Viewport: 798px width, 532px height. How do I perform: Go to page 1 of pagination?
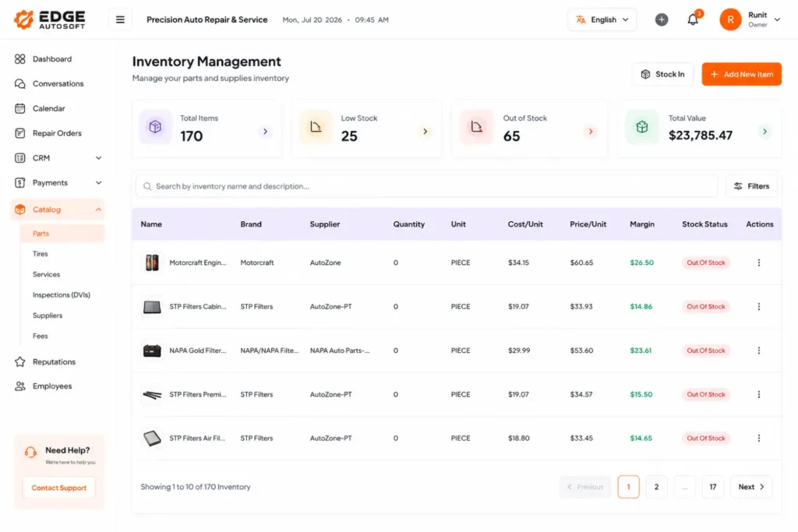coord(628,488)
